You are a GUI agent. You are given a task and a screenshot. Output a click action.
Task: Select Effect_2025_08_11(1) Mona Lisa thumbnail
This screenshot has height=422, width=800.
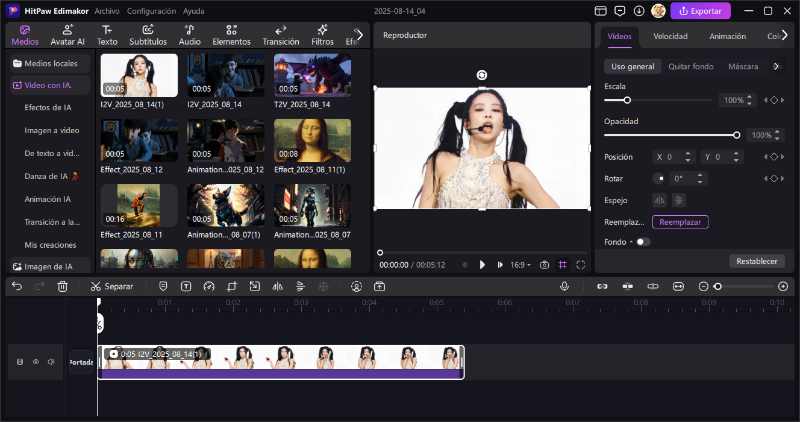click(312, 140)
